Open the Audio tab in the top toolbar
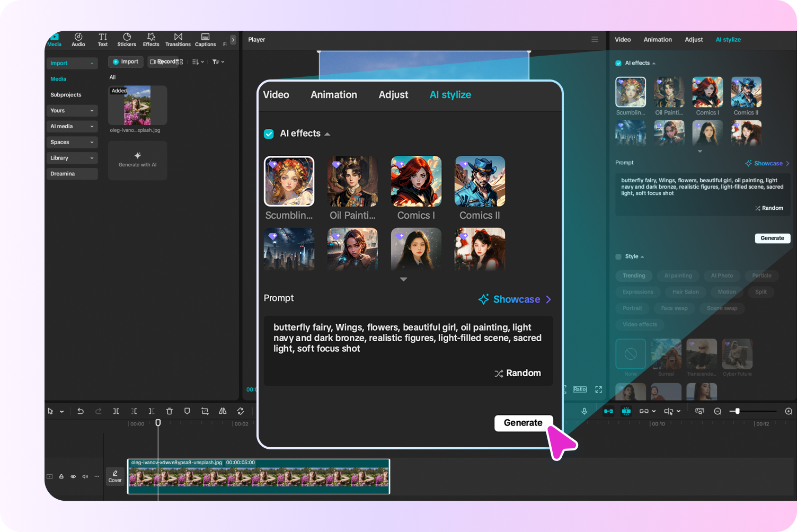The image size is (797, 532). pos(78,40)
